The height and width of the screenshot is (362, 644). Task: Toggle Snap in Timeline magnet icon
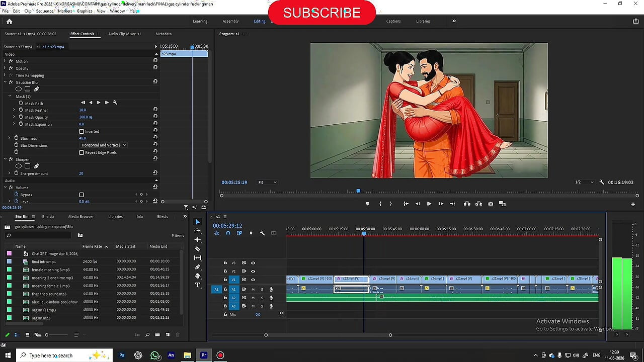point(228,233)
